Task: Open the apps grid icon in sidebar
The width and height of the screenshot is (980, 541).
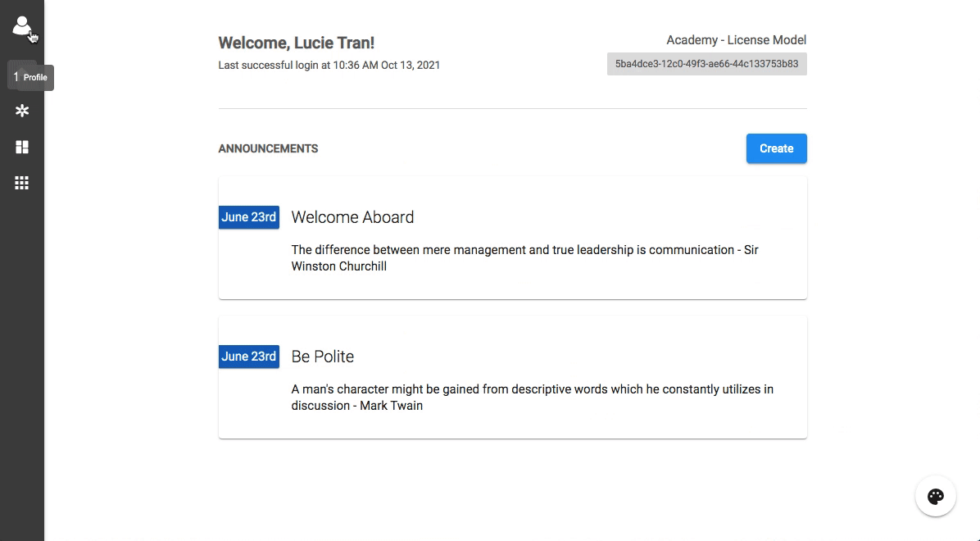Action: (x=22, y=183)
